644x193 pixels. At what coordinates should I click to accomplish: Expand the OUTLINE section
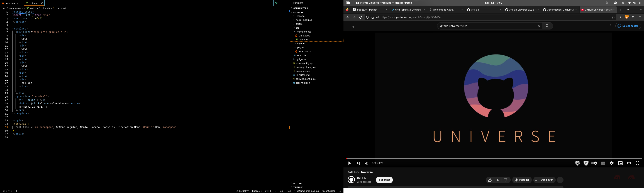point(297,183)
